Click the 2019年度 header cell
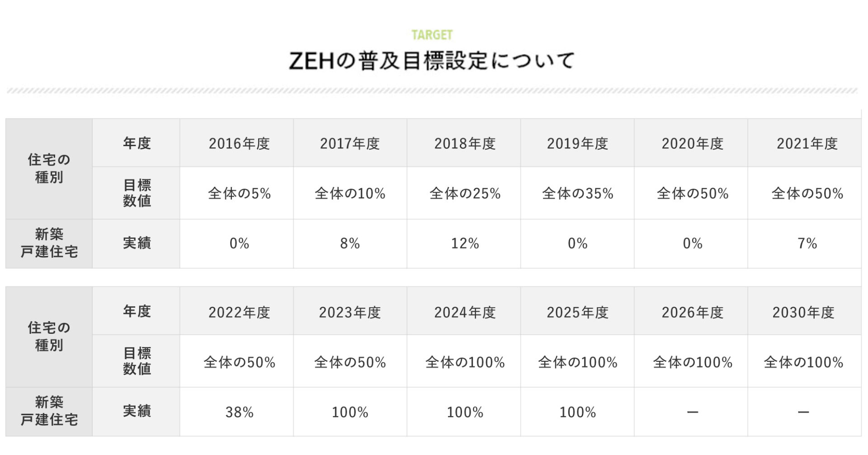 coord(577,144)
